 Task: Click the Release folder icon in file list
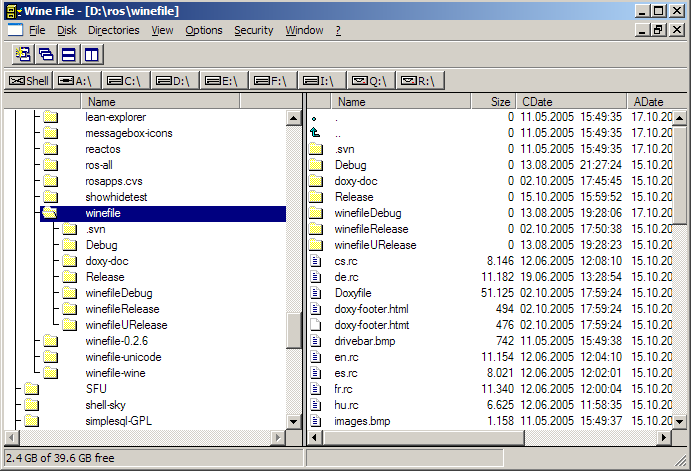tap(316, 197)
